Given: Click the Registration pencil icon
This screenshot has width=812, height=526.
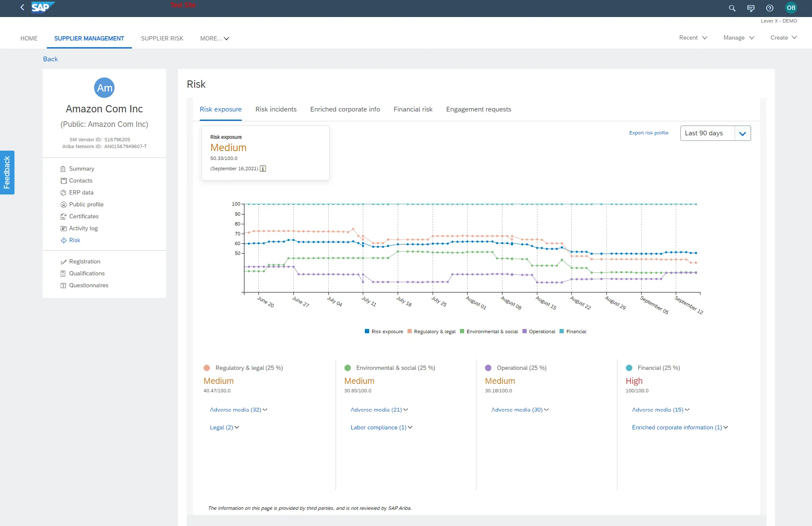Looking at the screenshot, I should pos(63,262).
